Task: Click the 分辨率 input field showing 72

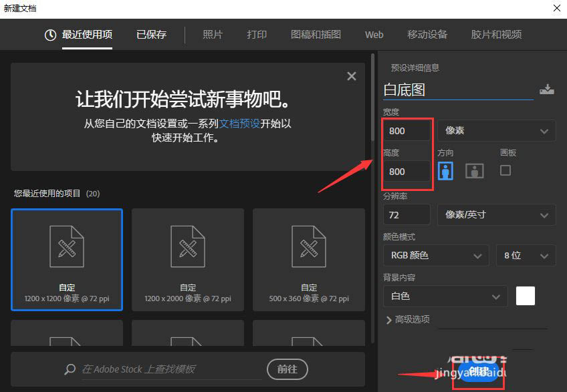Action: tap(407, 214)
